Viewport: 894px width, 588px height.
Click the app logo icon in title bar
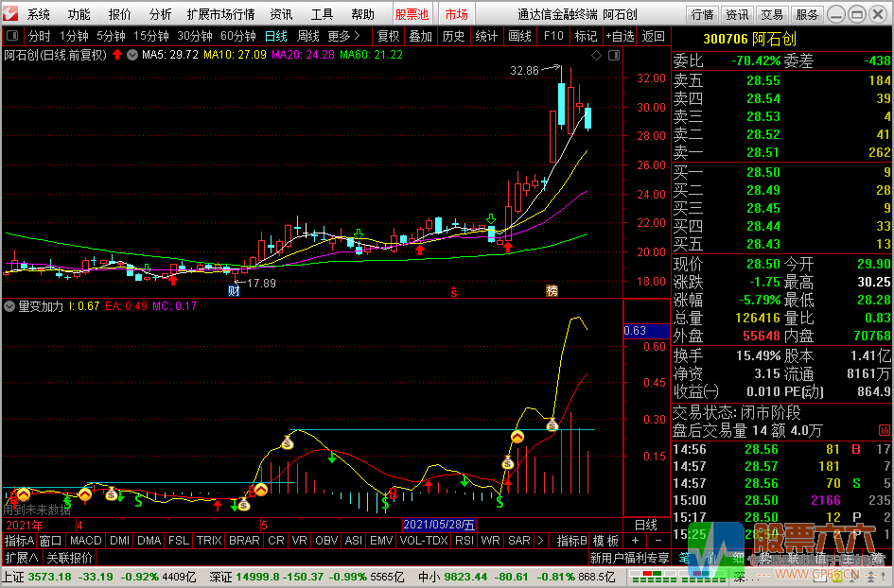[x=10, y=13]
